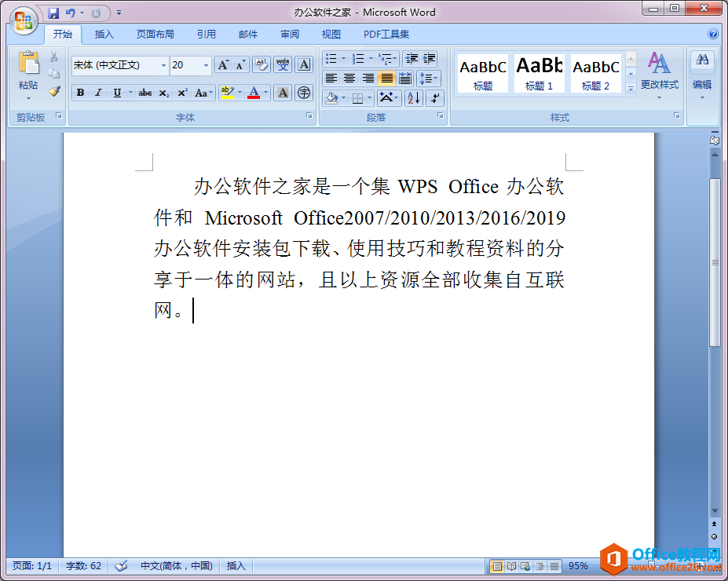Open the 审阅 tab
728x581 pixels.
coord(290,34)
